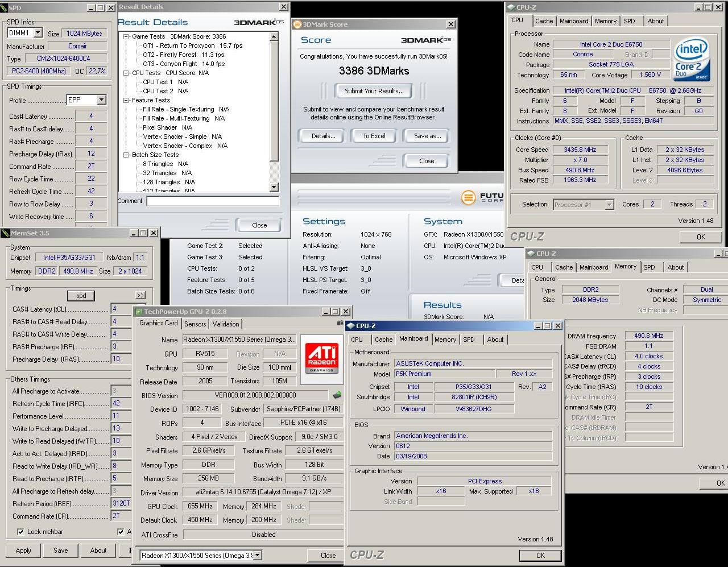Export results with the To Excel button
Viewport: 728px width, 567px height.
[374, 136]
